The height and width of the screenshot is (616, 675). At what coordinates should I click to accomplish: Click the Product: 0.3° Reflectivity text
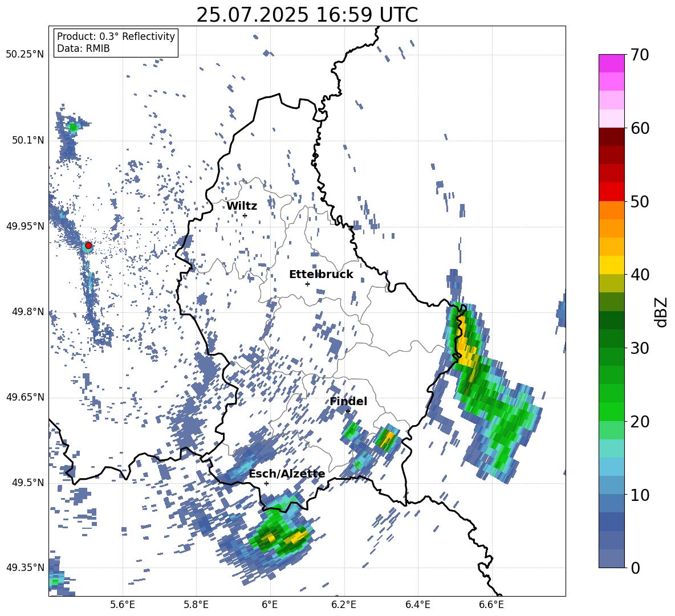[116, 36]
